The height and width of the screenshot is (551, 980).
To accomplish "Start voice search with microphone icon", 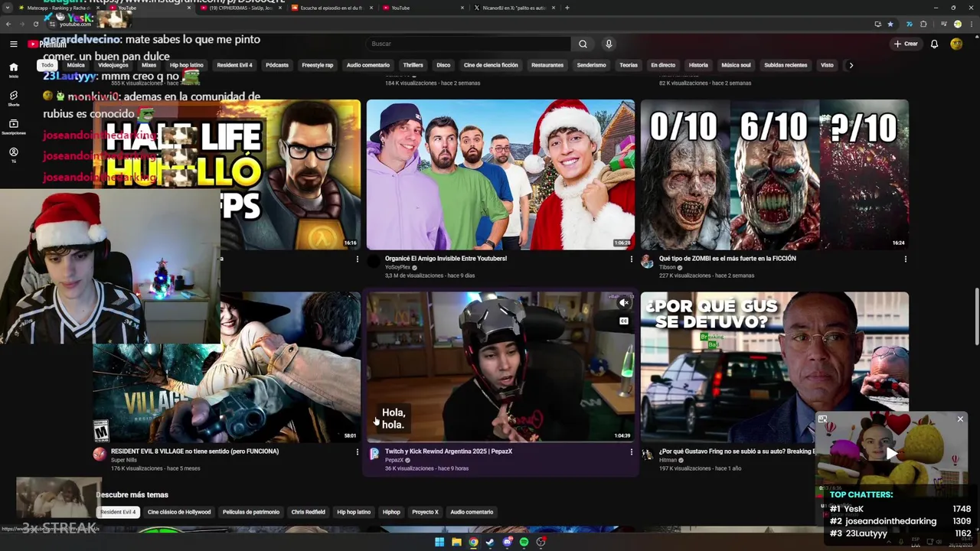I will click(x=609, y=44).
